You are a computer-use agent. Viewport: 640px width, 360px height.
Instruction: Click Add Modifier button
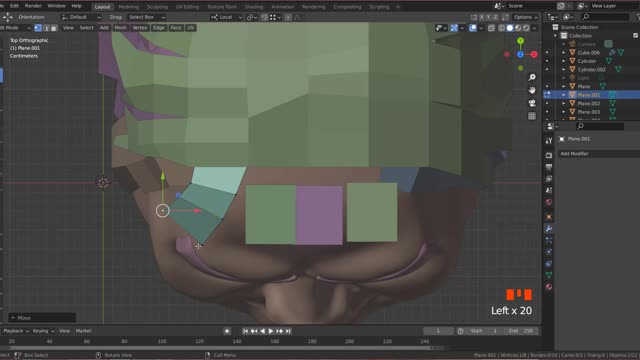(x=598, y=154)
